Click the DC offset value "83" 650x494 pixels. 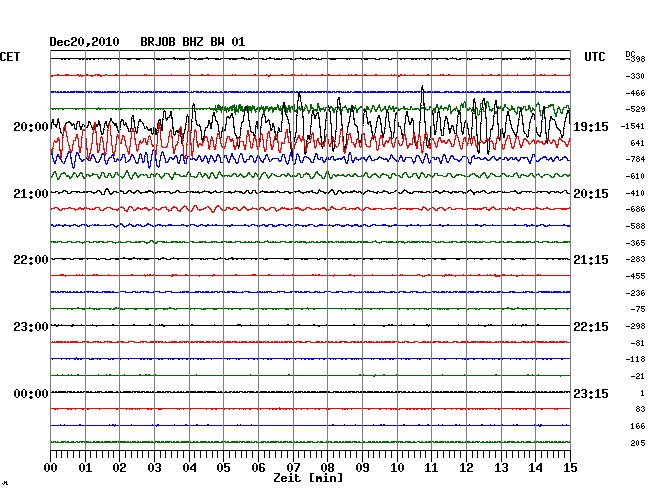[x=640, y=409]
